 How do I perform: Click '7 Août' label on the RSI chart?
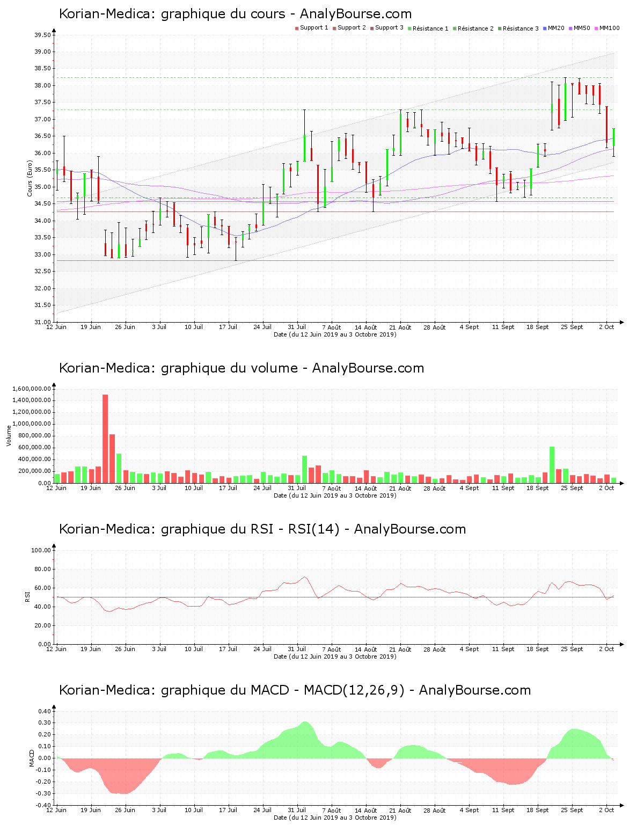pyautogui.click(x=332, y=649)
